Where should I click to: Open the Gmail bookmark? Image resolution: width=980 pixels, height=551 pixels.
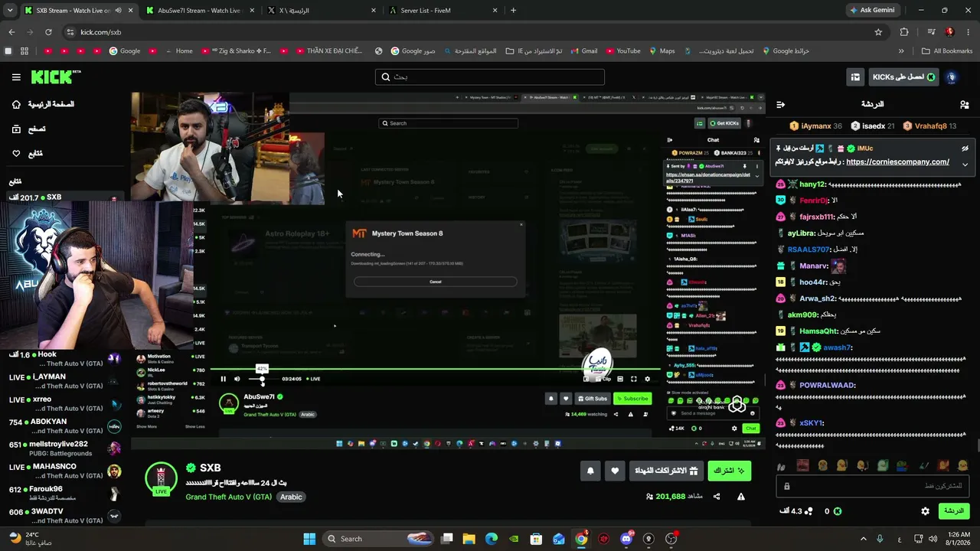[x=583, y=51]
